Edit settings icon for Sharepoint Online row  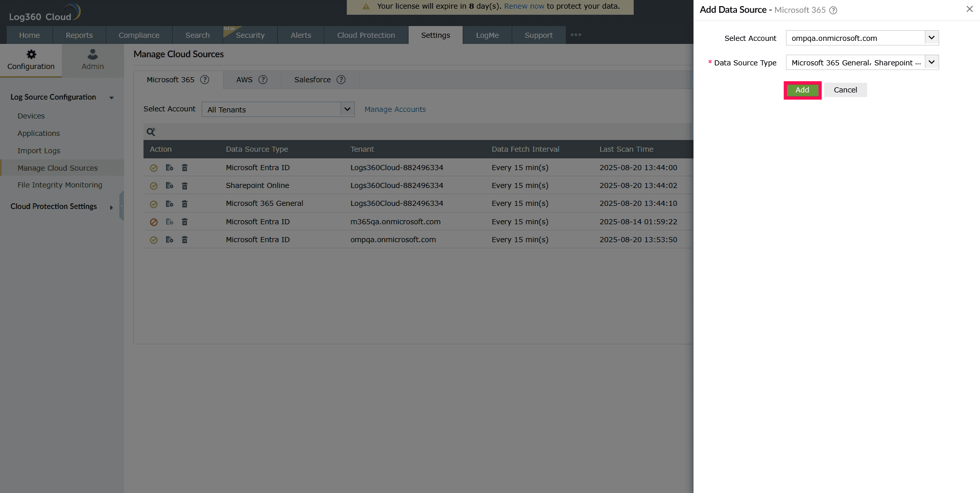click(170, 185)
